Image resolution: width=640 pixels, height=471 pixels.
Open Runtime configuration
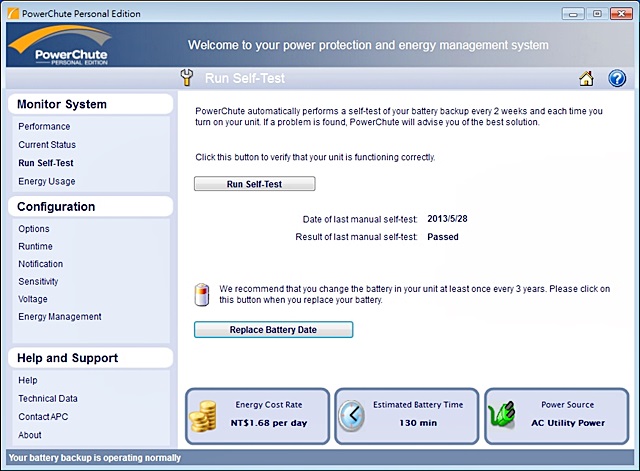click(x=35, y=247)
